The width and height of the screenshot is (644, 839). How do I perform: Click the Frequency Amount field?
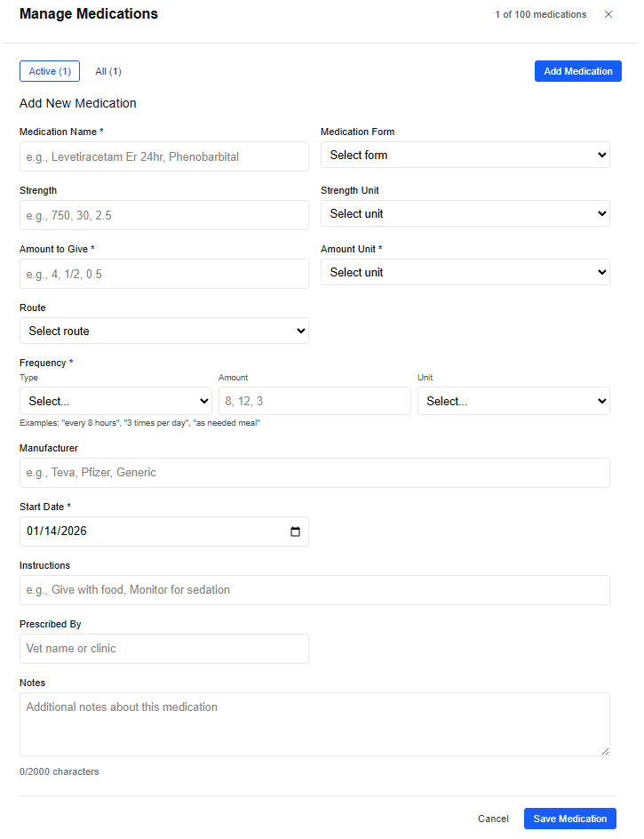pos(314,401)
